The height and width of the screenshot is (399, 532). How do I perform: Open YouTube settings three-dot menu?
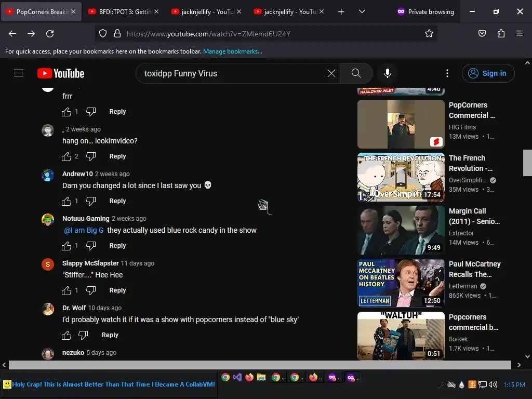pos(447,73)
